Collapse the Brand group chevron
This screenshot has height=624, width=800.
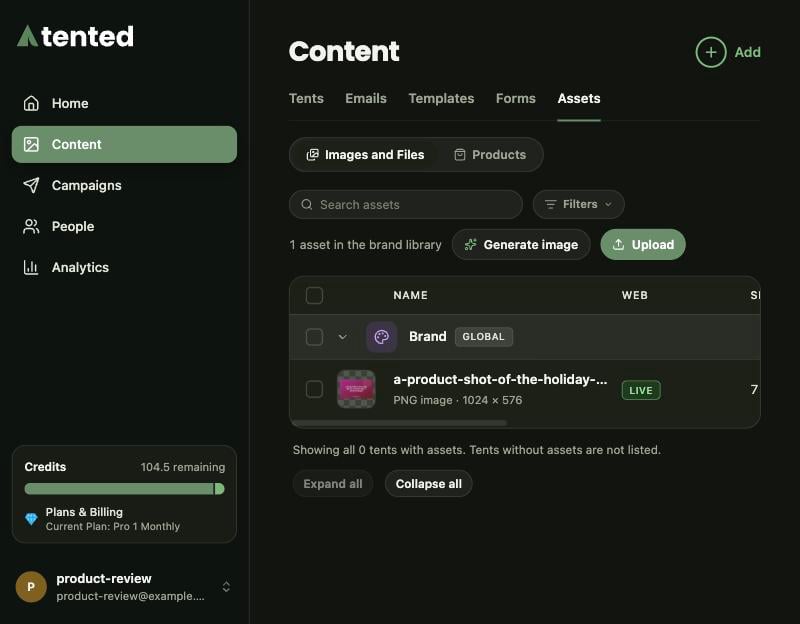(343, 337)
